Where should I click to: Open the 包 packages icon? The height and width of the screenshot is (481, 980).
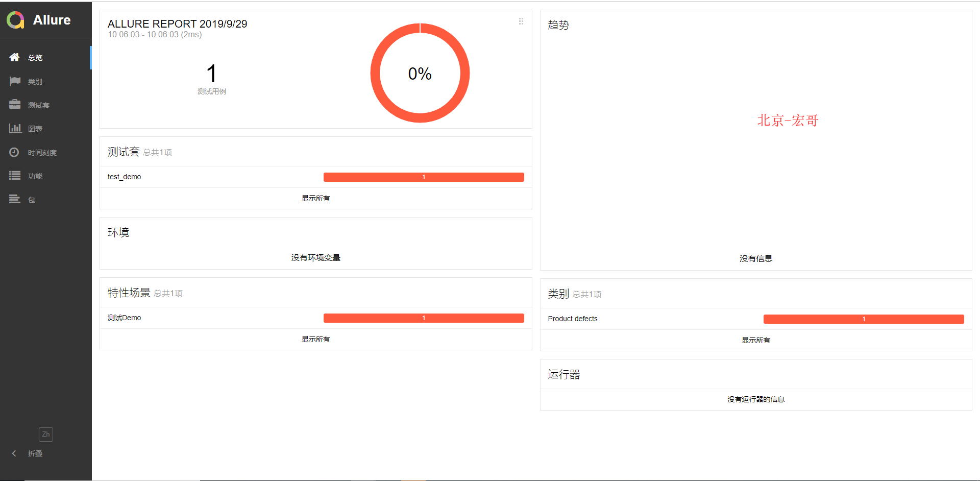click(15, 199)
